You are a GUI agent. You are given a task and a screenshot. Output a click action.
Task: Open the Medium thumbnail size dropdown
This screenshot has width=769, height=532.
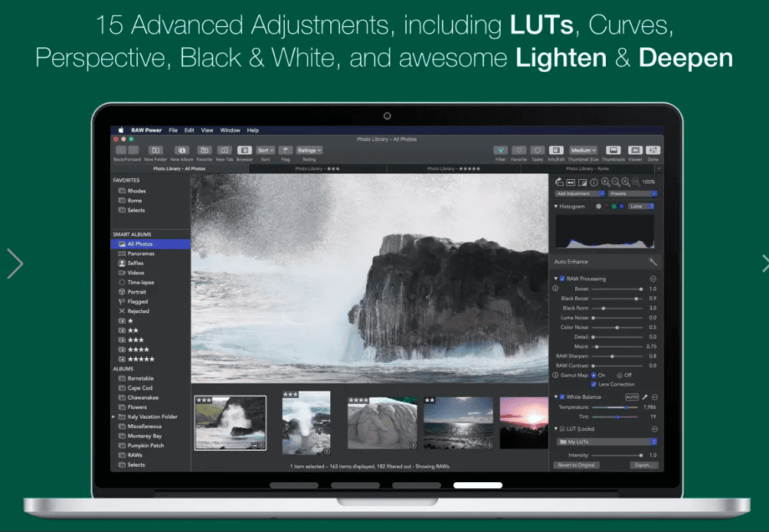coord(583,150)
